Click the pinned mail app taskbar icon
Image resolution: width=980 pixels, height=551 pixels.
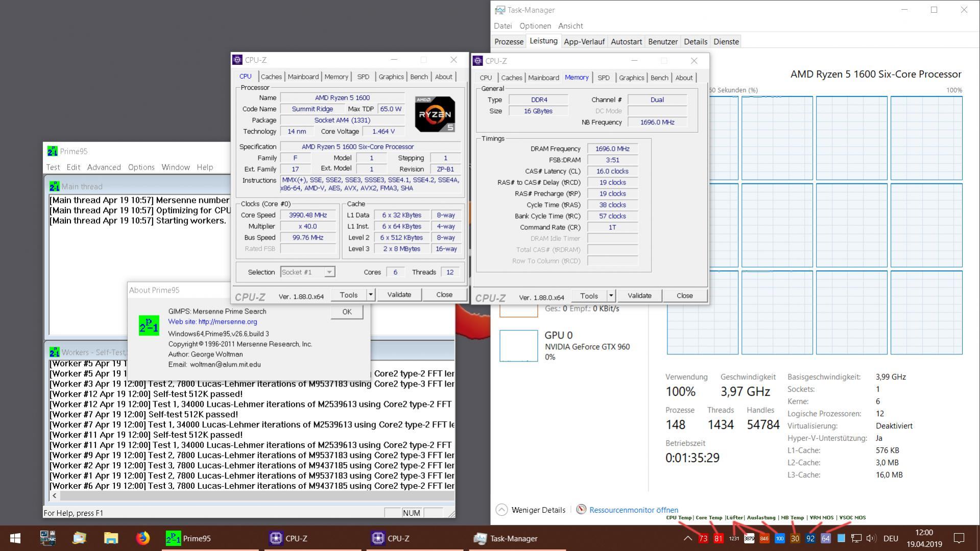(x=79, y=538)
